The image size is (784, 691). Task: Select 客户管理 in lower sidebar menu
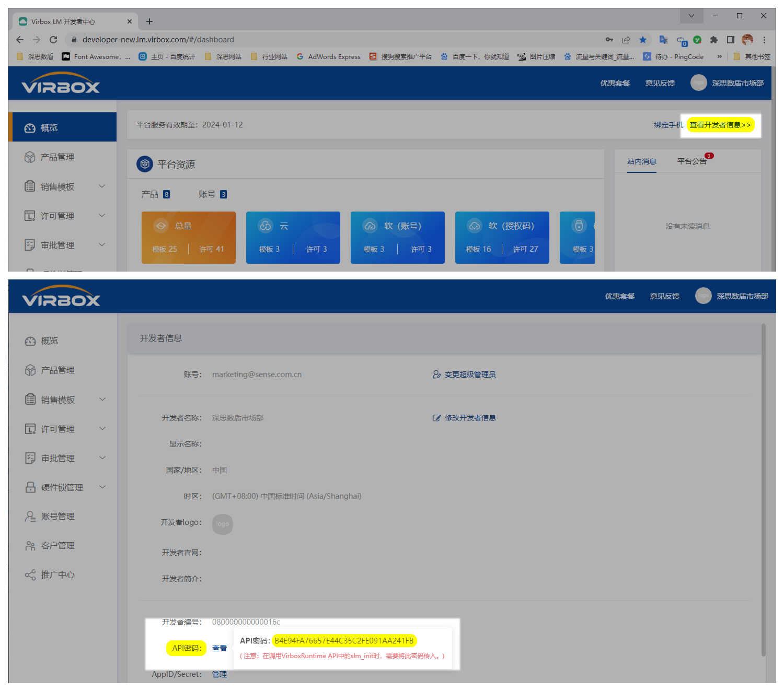(x=63, y=546)
